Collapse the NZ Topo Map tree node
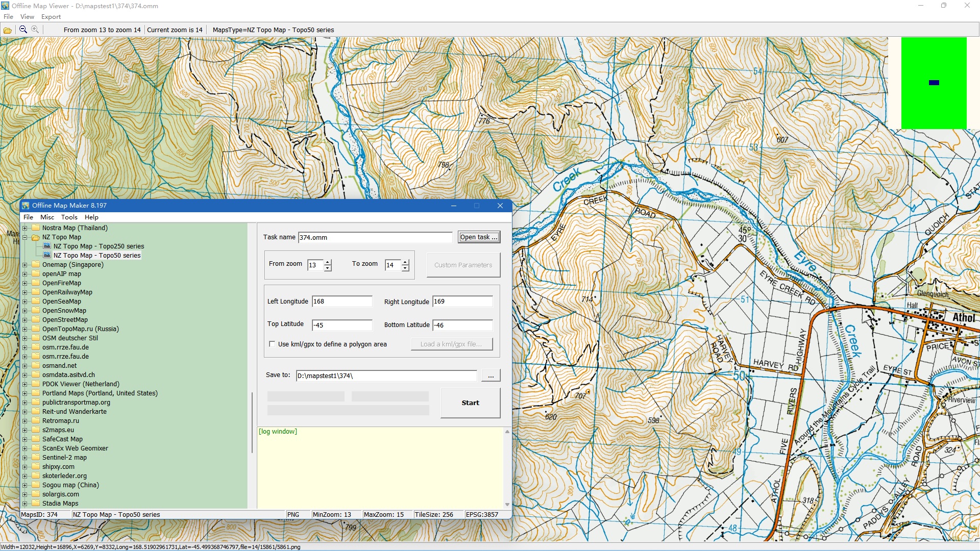This screenshot has width=980, height=551. 24,237
